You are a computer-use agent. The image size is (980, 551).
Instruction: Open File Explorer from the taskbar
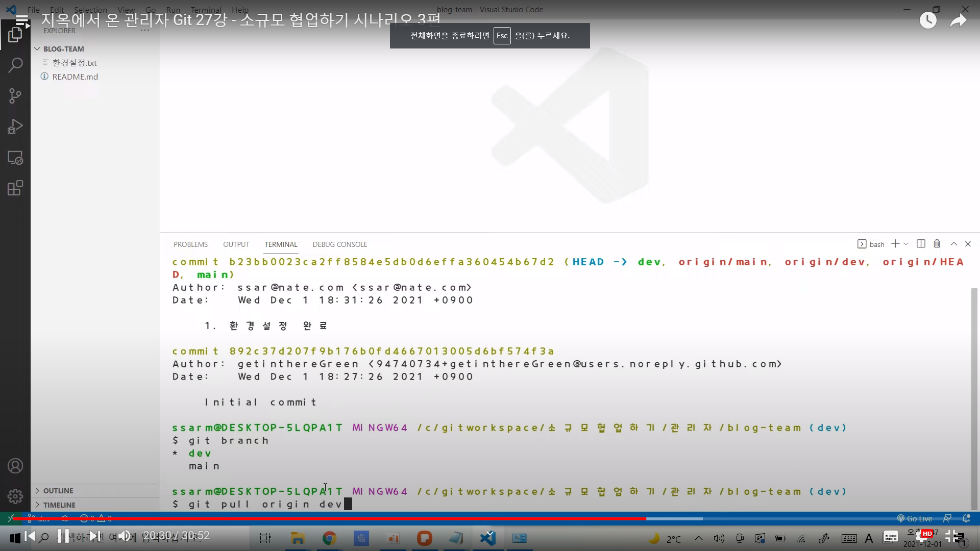(298, 538)
